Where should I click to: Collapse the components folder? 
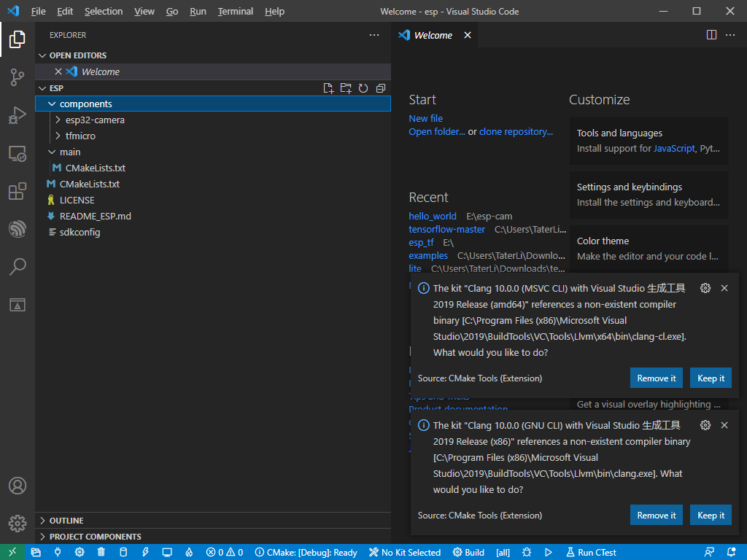52,104
